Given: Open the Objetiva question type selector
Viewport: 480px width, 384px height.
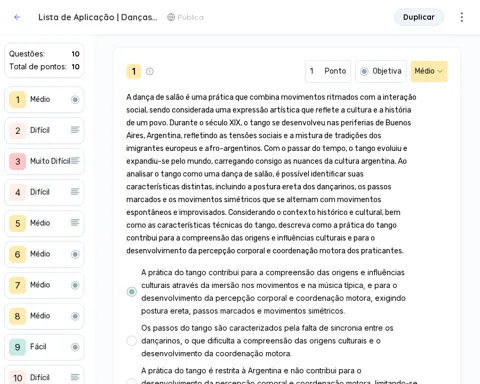Looking at the screenshot, I should click(x=381, y=71).
